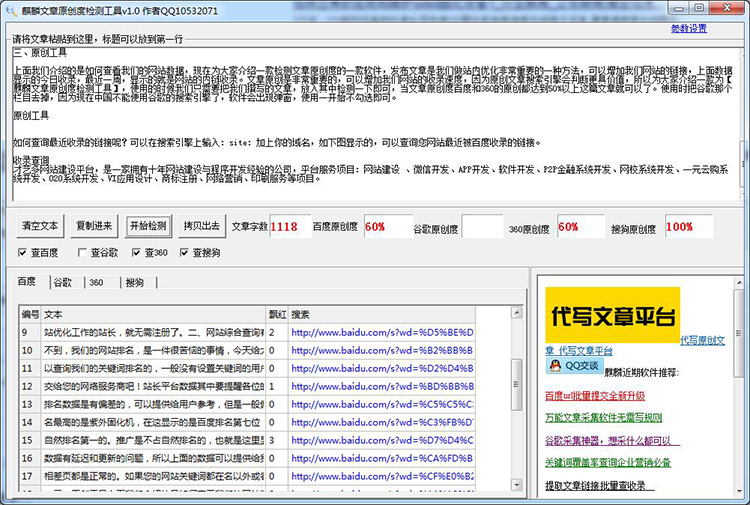
Task: Click the results table scrollbar thumb
Action: 517,384
